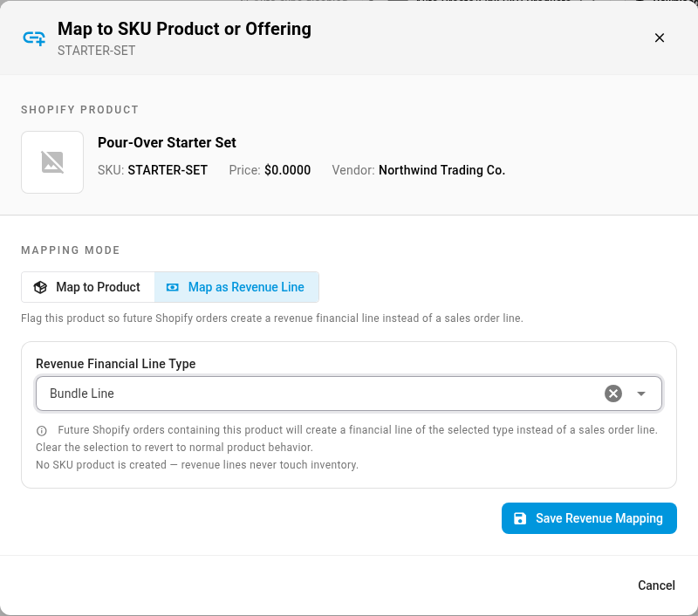Close the Map to SKU dialog
The width and height of the screenshot is (698, 616).
660,38
